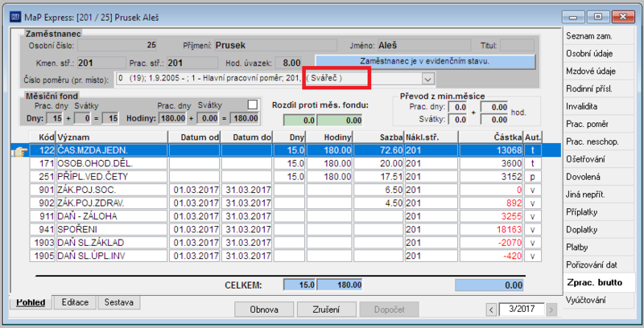Screen dimensions: 644x328
Task: Open Platby section
Action: 598,248
